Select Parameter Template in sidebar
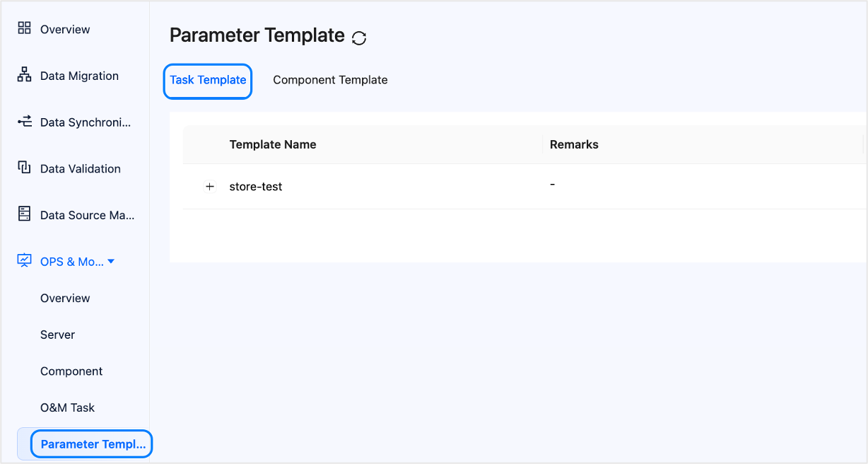The image size is (868, 464). pos(93,444)
